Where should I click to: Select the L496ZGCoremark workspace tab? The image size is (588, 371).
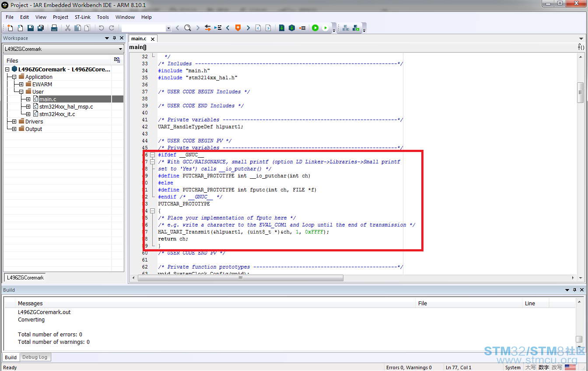(x=25, y=277)
